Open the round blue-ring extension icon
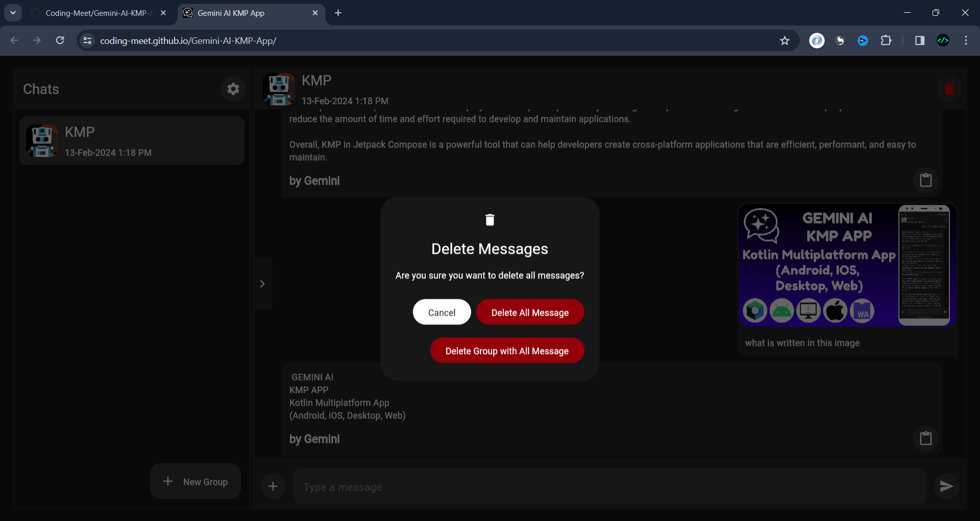 pos(817,40)
